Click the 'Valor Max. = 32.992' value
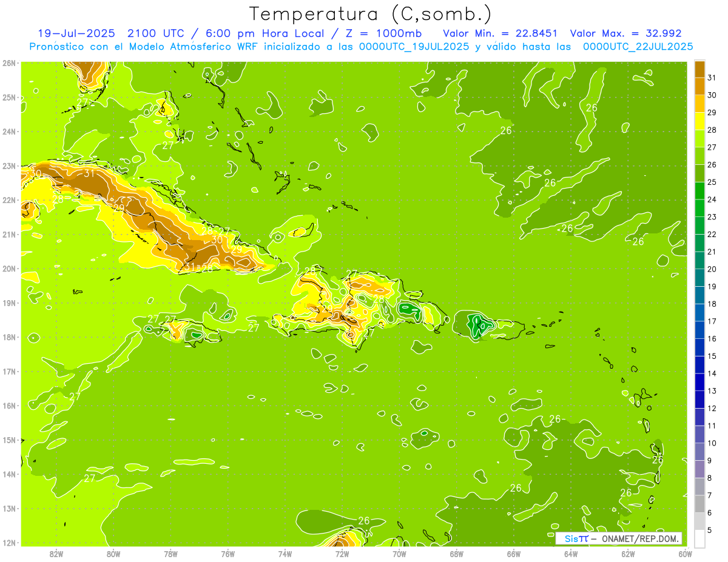 pyautogui.click(x=626, y=33)
